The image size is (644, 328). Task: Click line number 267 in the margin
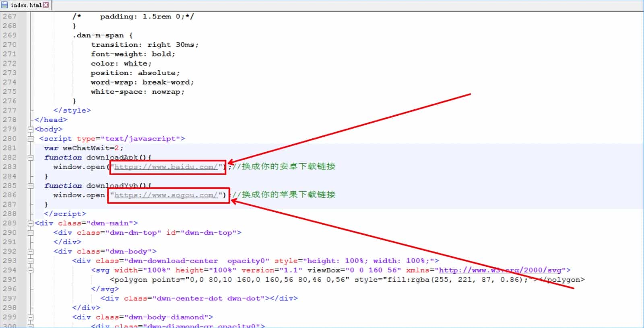[x=9, y=16]
